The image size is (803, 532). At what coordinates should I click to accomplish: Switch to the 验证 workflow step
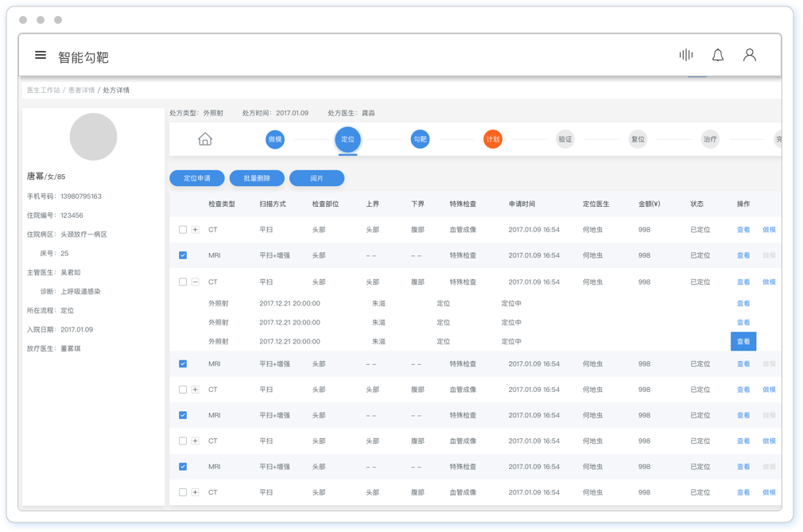[x=564, y=139]
